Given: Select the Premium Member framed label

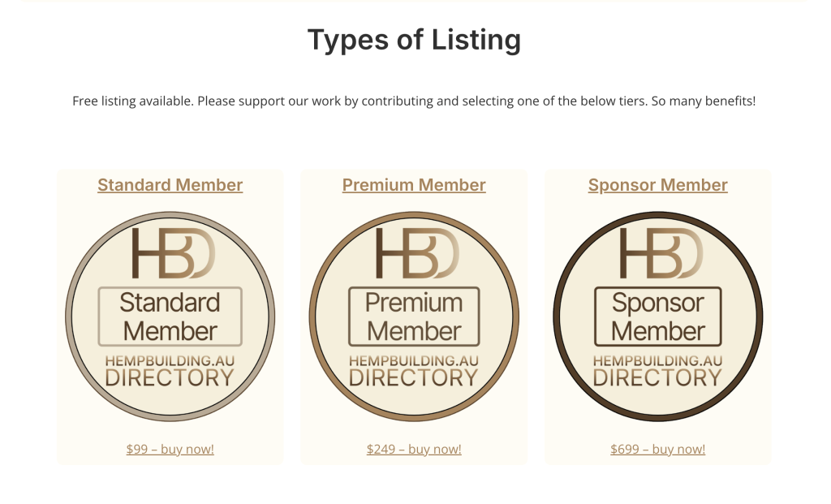Looking at the screenshot, I should (x=414, y=315).
